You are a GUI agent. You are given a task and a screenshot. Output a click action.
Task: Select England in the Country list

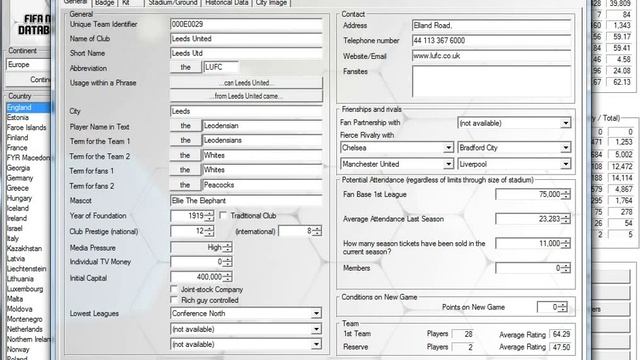point(29,107)
